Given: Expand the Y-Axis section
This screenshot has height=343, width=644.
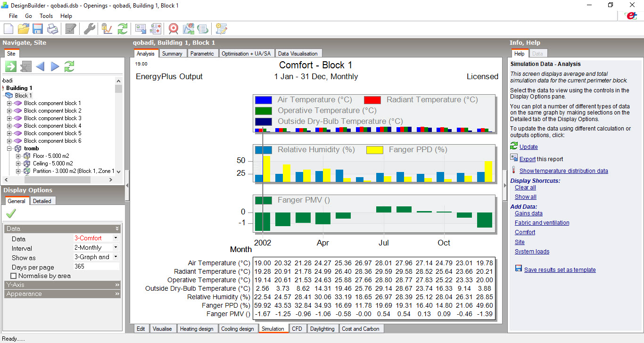Looking at the screenshot, I should tap(63, 285).
